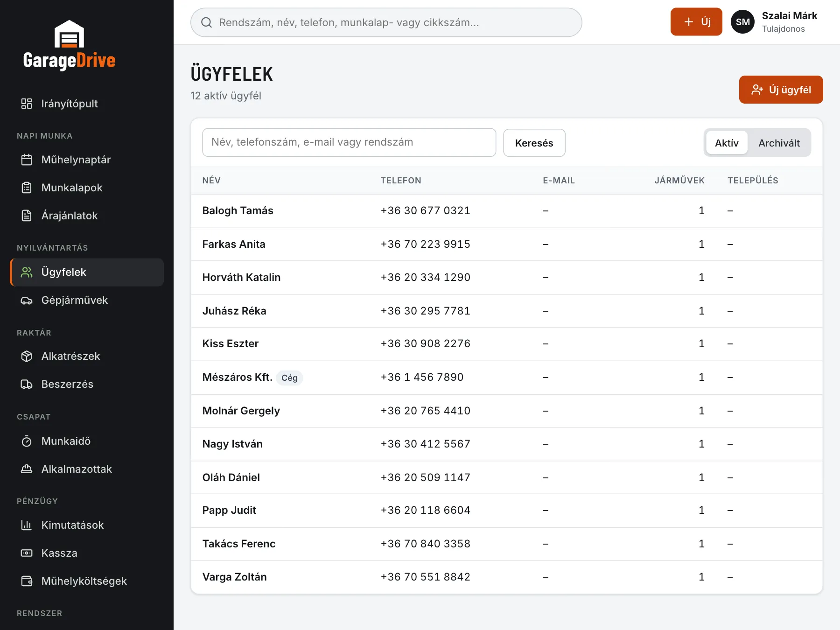Open customer Takács Ferenc
840x630 pixels.
pyautogui.click(x=239, y=544)
